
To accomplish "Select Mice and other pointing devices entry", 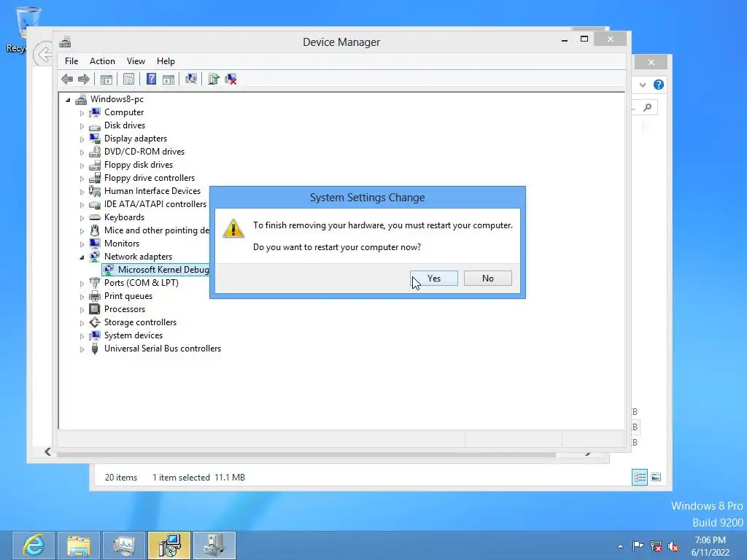I will tap(157, 230).
